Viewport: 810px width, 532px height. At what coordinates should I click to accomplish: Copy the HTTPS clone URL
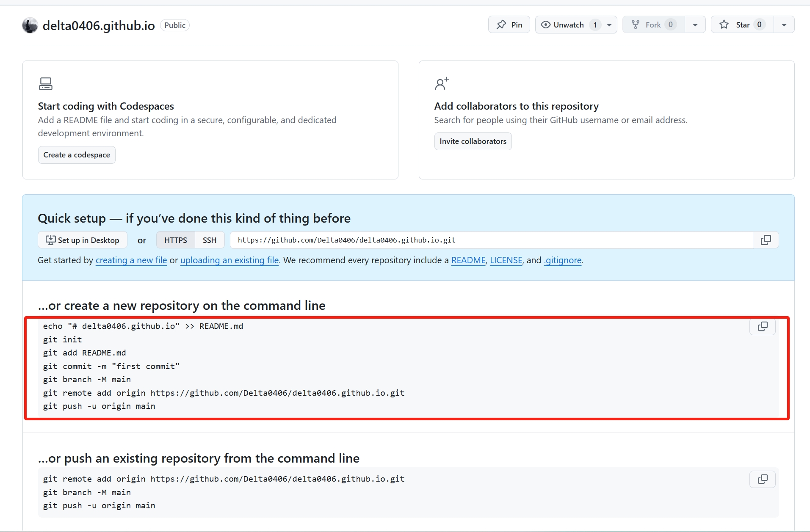coord(766,240)
